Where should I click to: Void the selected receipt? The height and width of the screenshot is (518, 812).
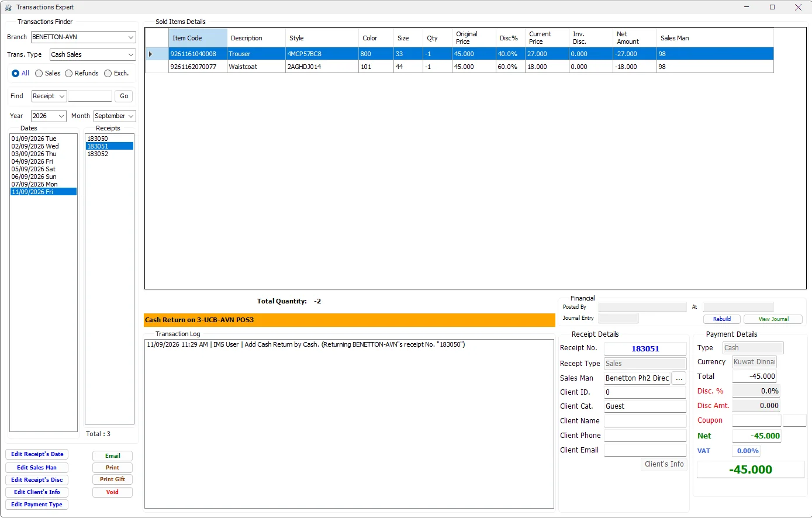click(112, 492)
